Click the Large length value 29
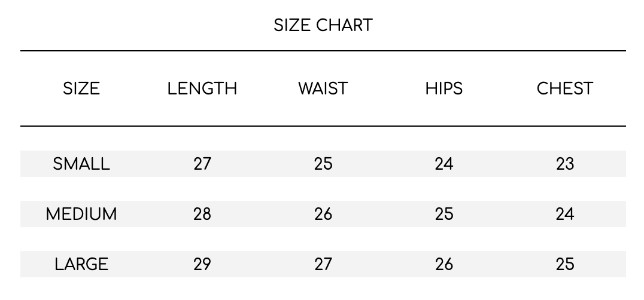 coord(202,264)
